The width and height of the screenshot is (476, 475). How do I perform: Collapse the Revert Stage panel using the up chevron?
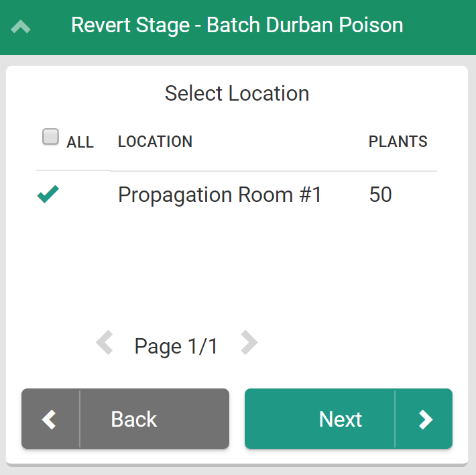click(x=21, y=27)
